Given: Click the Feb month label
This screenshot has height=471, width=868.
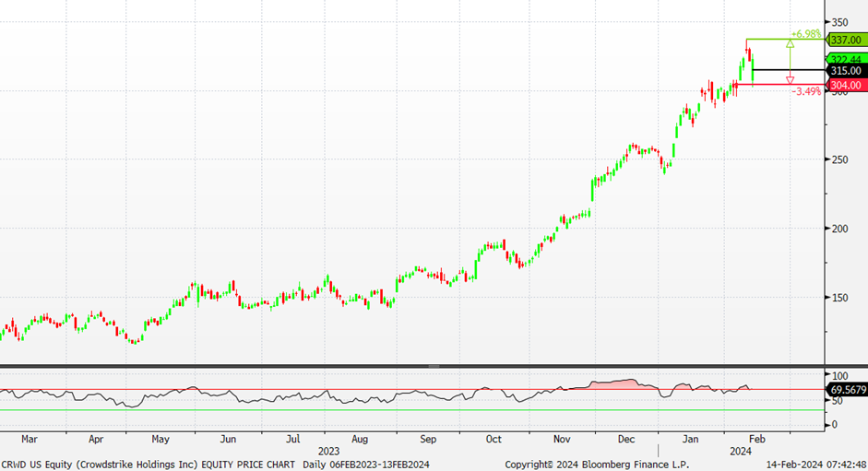Looking at the screenshot, I should (x=756, y=440).
